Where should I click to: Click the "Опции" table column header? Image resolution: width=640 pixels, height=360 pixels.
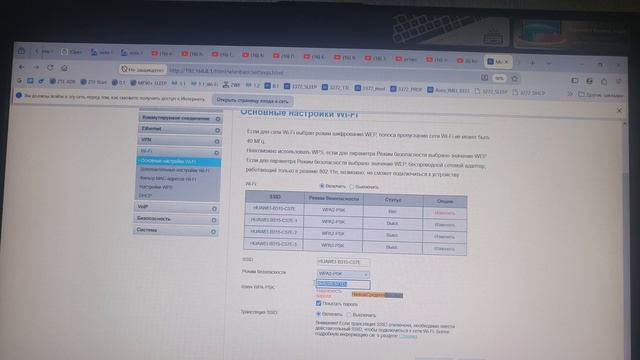pos(445,201)
